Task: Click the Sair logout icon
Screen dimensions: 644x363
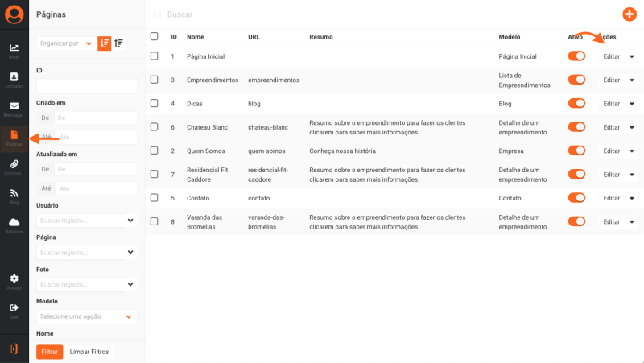Action: (x=14, y=308)
